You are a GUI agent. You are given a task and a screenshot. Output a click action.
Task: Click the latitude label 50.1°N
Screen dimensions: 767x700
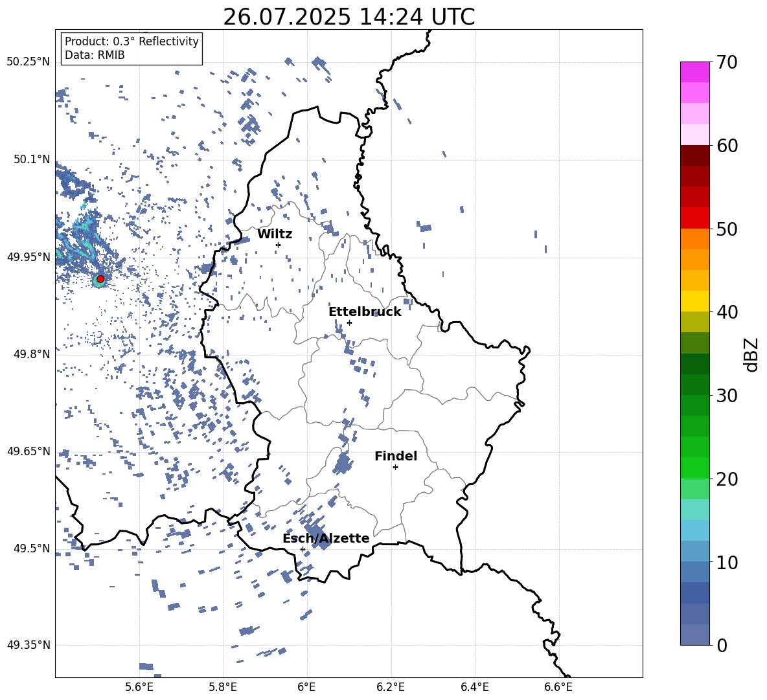click(32, 159)
